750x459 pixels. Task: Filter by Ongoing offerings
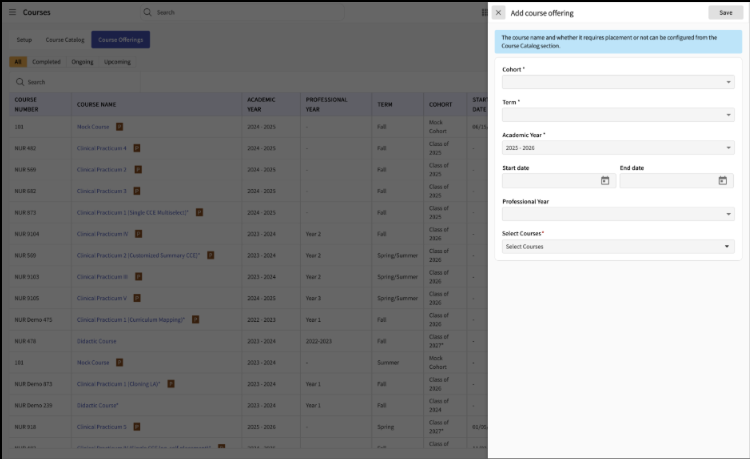82,62
